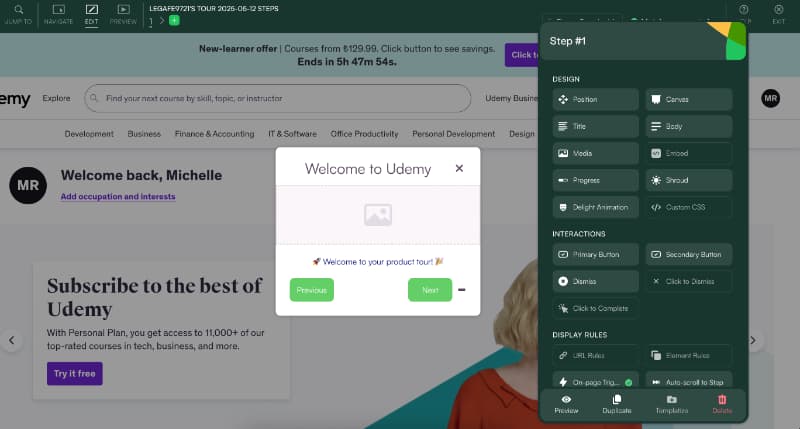800x429 pixels.
Task: Click Add occupation and interests link
Action: point(118,196)
